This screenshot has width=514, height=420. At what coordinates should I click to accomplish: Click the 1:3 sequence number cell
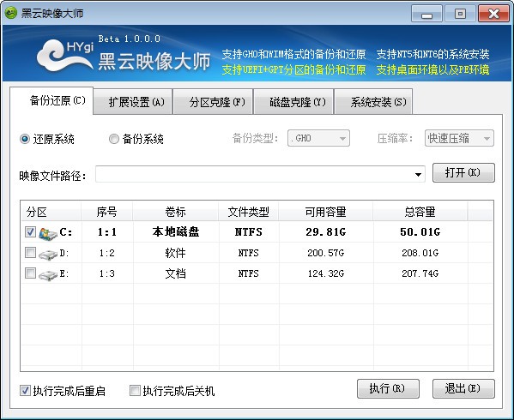(107, 273)
